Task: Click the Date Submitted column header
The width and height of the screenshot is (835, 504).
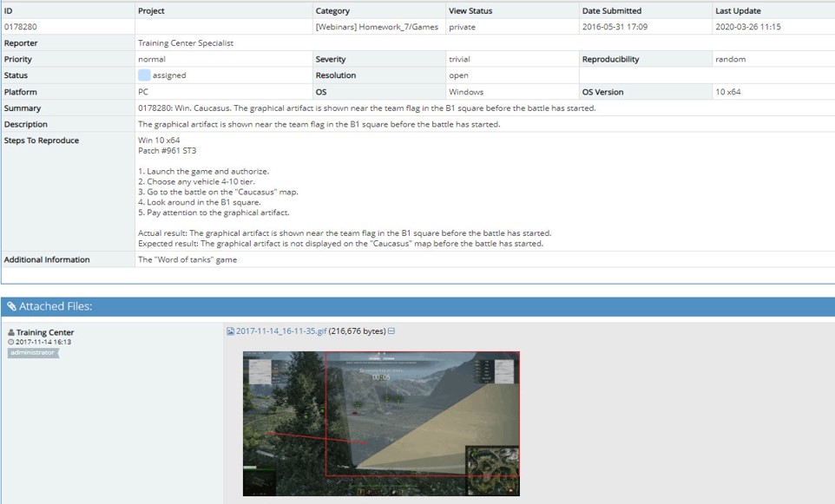Action: tap(612, 10)
